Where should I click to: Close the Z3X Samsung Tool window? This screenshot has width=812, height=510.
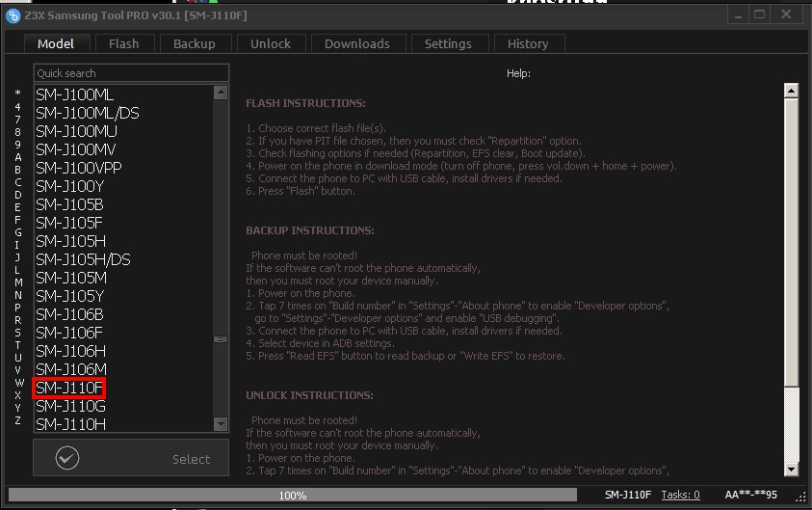(x=786, y=15)
